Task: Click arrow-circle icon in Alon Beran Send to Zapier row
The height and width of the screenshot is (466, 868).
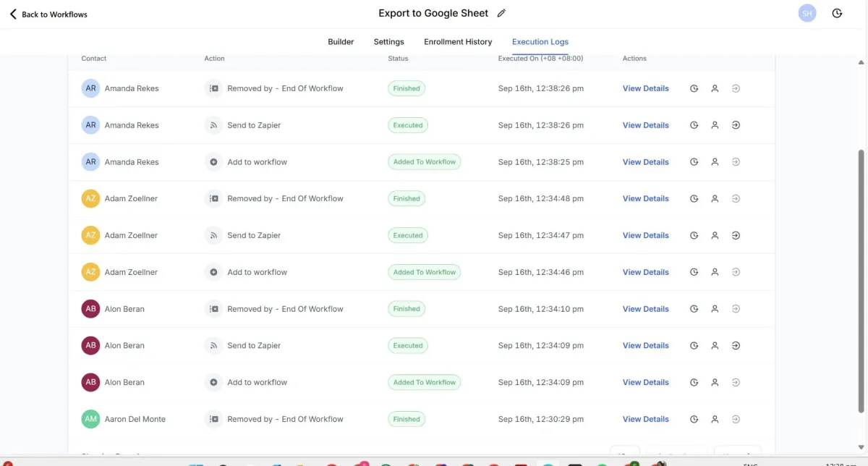Action: (x=736, y=345)
